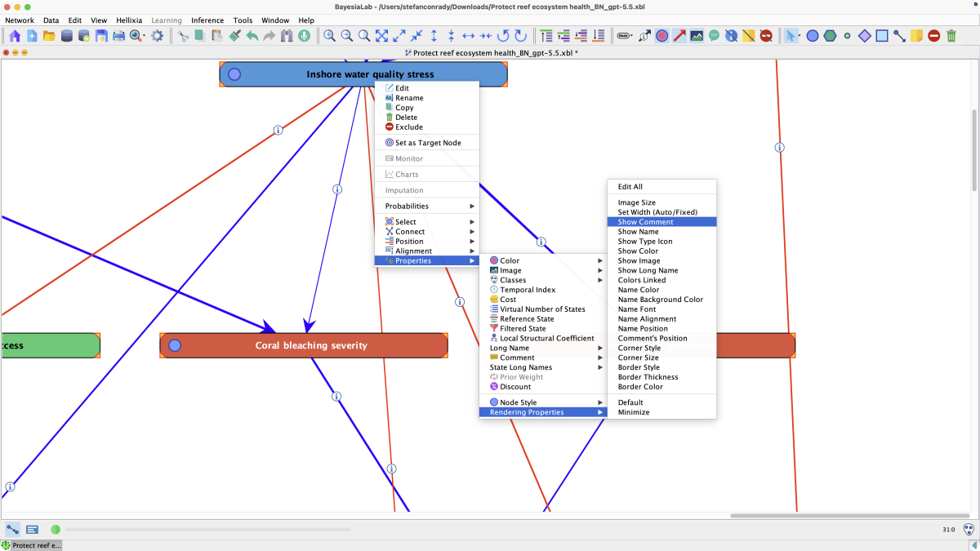Open the Hellixia menu
980x551 pixels.
[129, 20]
